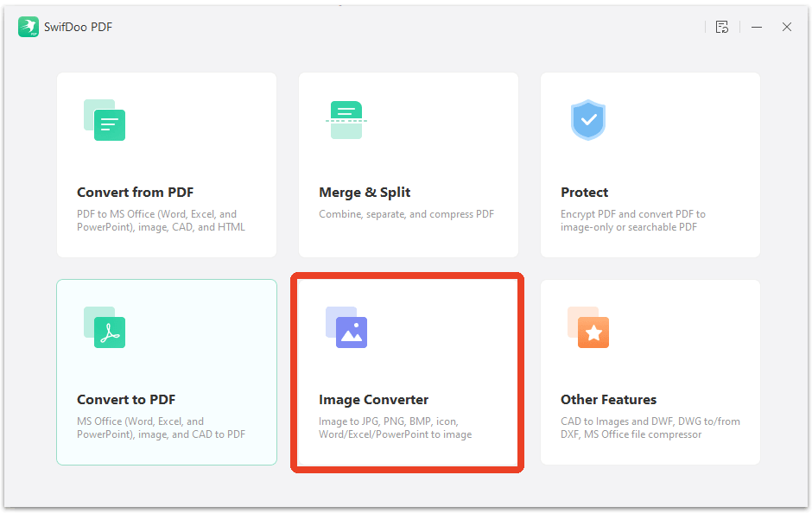Open the Merge & Split title
This screenshot has height=513, width=812.
(x=365, y=193)
